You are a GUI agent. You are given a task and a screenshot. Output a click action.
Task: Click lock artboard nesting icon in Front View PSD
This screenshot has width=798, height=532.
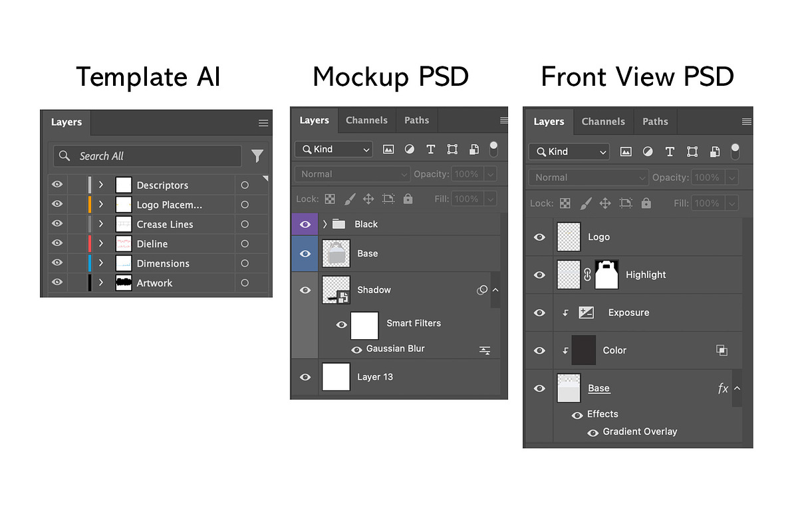coord(626,203)
